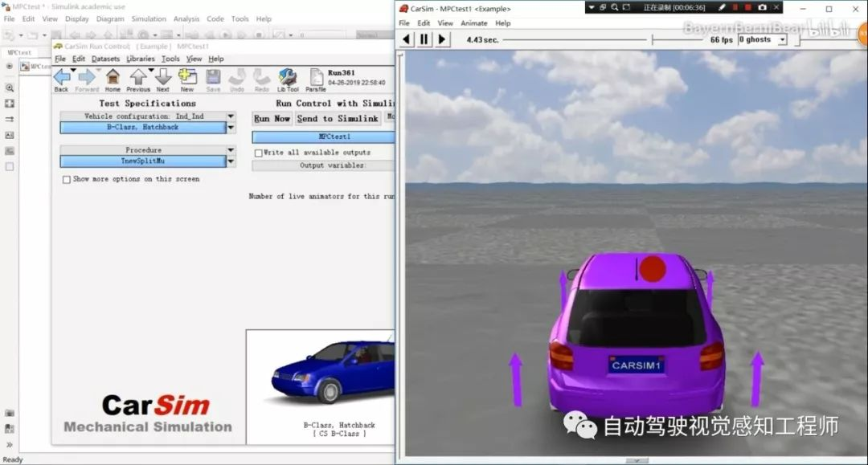This screenshot has height=465, width=868.
Task: Open Vehicle configuration type dropdown arrow
Action: [x=231, y=116]
